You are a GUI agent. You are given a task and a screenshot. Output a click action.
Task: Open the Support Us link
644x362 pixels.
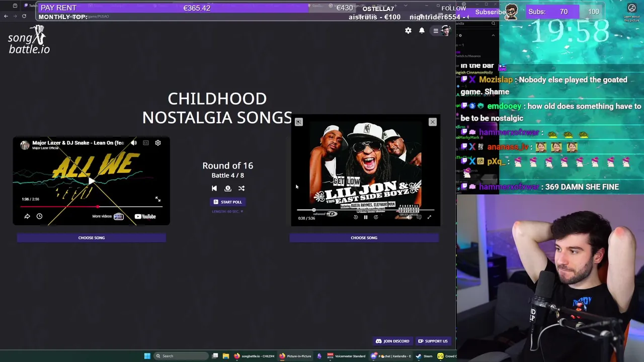pyautogui.click(x=433, y=341)
